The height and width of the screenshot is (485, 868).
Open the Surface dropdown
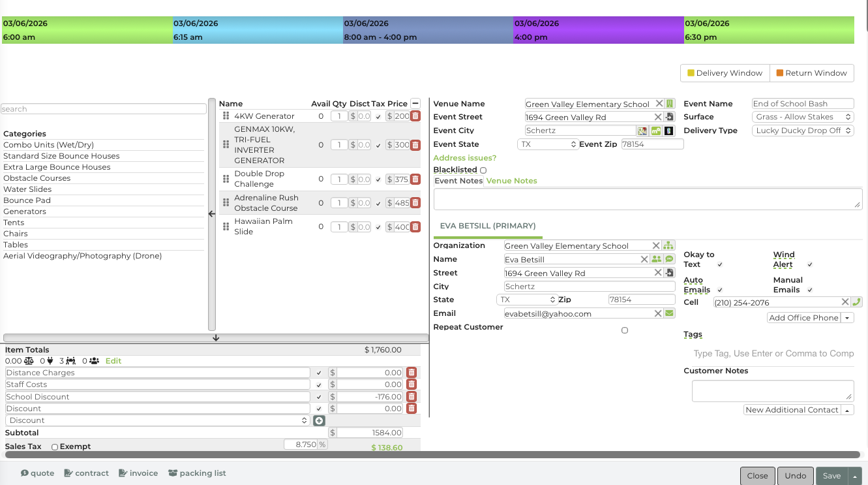[803, 117]
